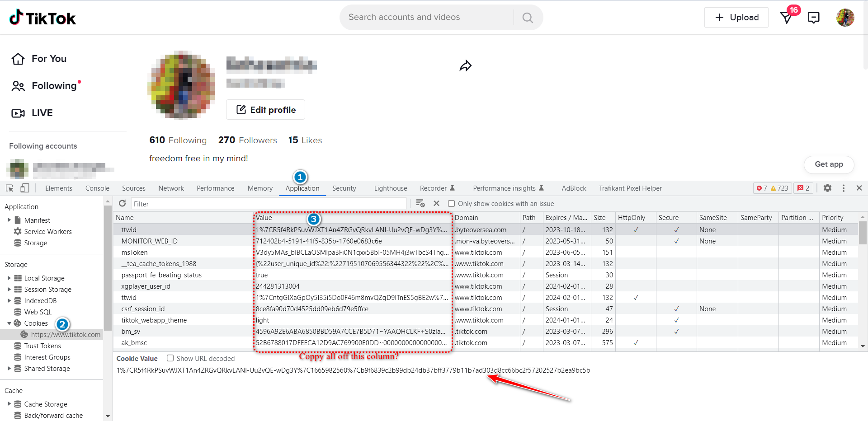Image resolution: width=868 pixels, height=421 pixels.
Task: Sort by the Value column header
Action: (353, 217)
